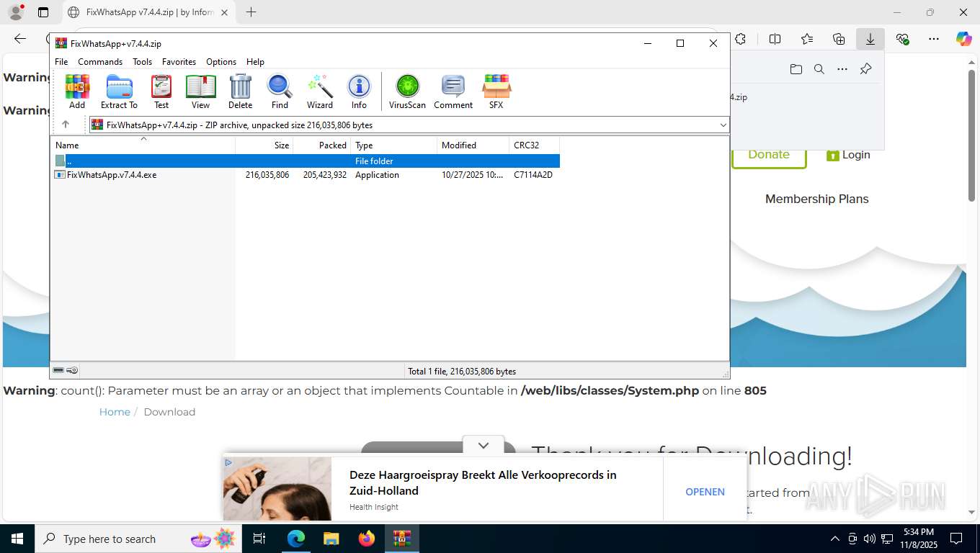This screenshot has height=553, width=980.
Task: Open Edge Favorites star icon
Action: (x=807, y=39)
